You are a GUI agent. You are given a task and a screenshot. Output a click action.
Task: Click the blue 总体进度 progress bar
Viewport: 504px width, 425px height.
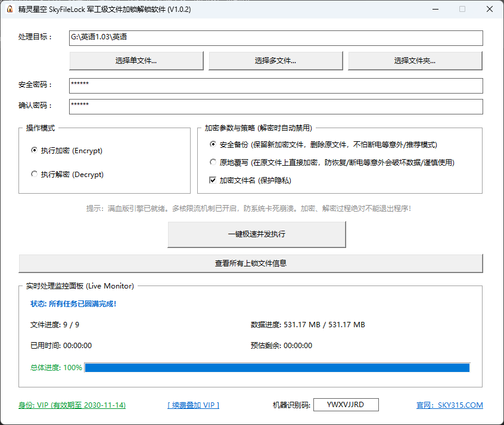tap(277, 367)
